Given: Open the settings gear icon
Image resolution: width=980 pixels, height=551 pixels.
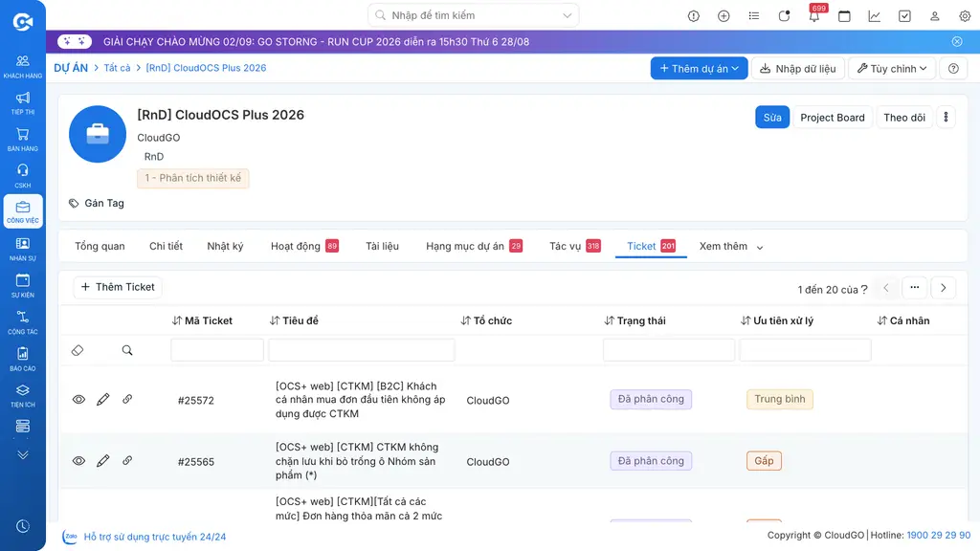Looking at the screenshot, I should pyautogui.click(x=965, y=16).
